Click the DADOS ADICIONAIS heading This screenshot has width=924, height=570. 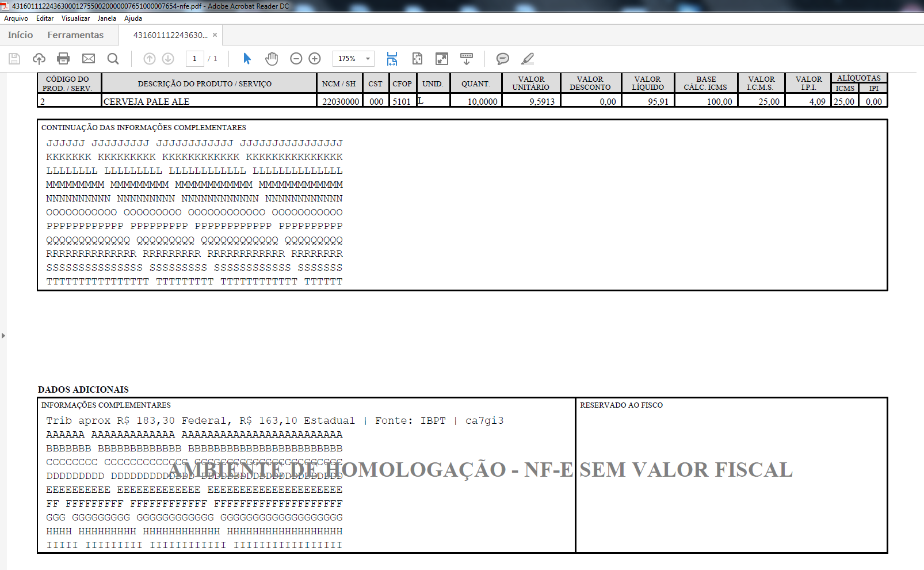83,390
